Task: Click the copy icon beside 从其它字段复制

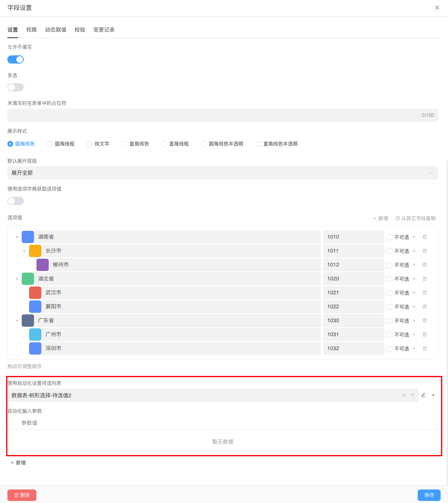Action: [397, 218]
